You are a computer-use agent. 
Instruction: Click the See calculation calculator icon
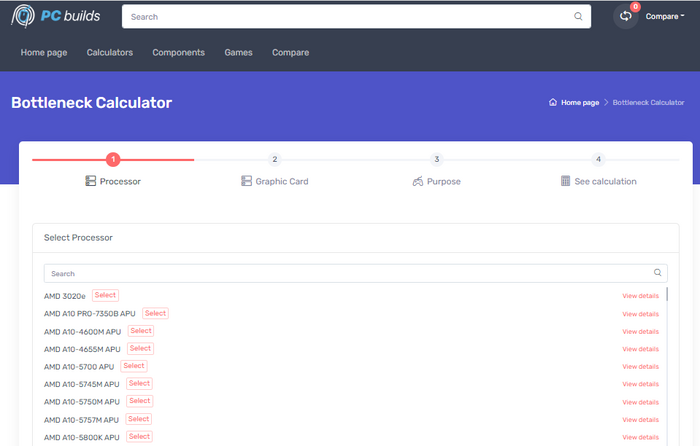(x=565, y=181)
